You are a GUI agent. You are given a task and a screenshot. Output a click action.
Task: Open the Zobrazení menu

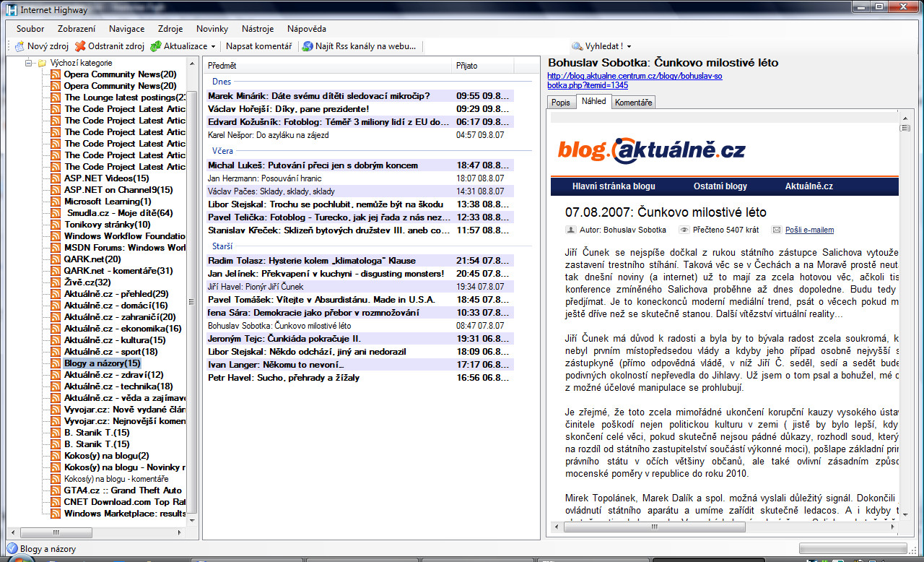tap(77, 29)
